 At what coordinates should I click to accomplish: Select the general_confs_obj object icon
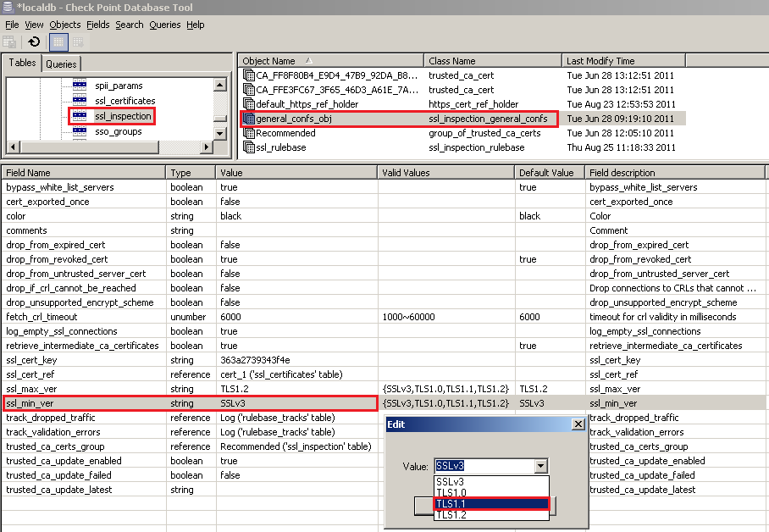[x=249, y=119]
